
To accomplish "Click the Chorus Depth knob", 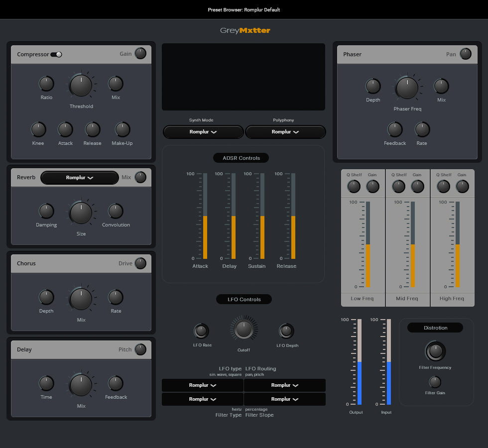I will coord(46,297).
